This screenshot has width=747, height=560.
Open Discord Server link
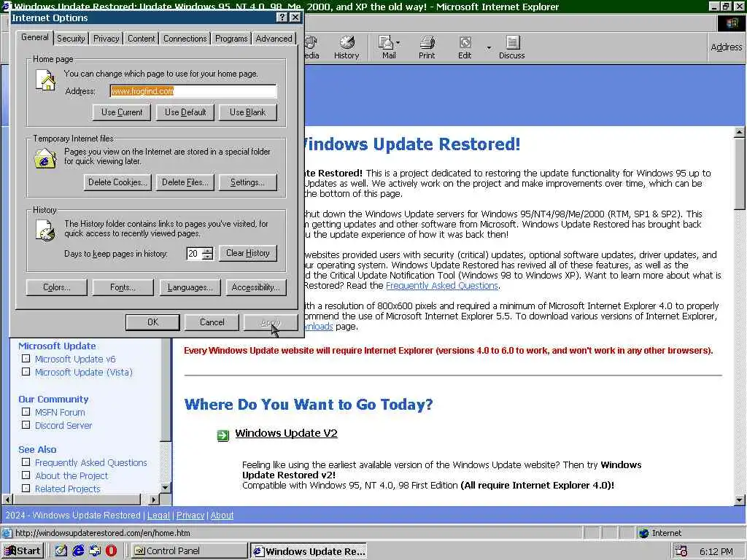coord(63,426)
